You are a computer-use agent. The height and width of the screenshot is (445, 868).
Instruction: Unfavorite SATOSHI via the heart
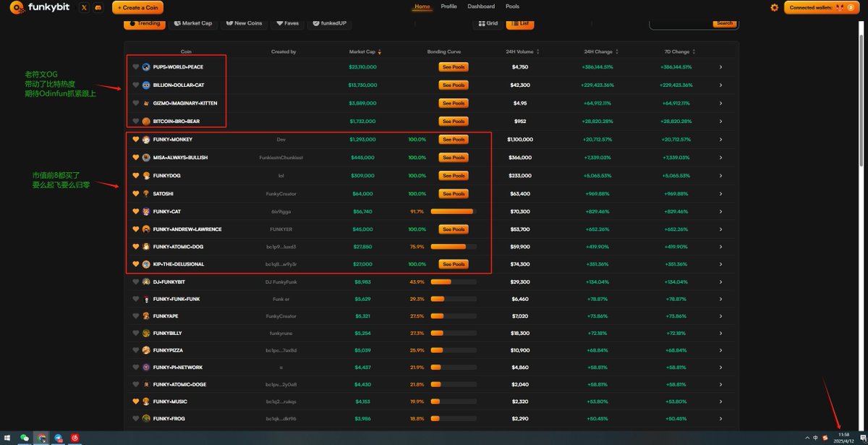click(x=135, y=193)
